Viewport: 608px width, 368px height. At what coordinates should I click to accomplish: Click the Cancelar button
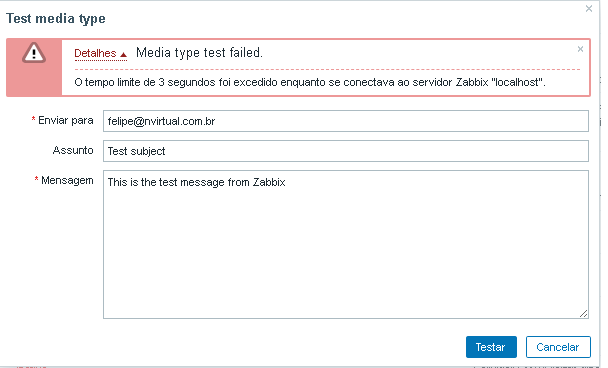558,347
